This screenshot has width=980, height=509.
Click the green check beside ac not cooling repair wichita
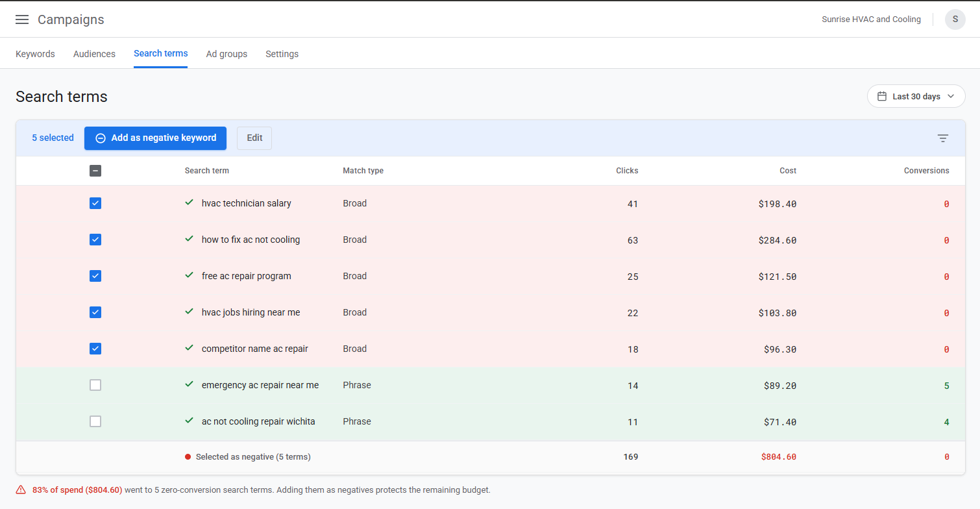[x=190, y=421]
